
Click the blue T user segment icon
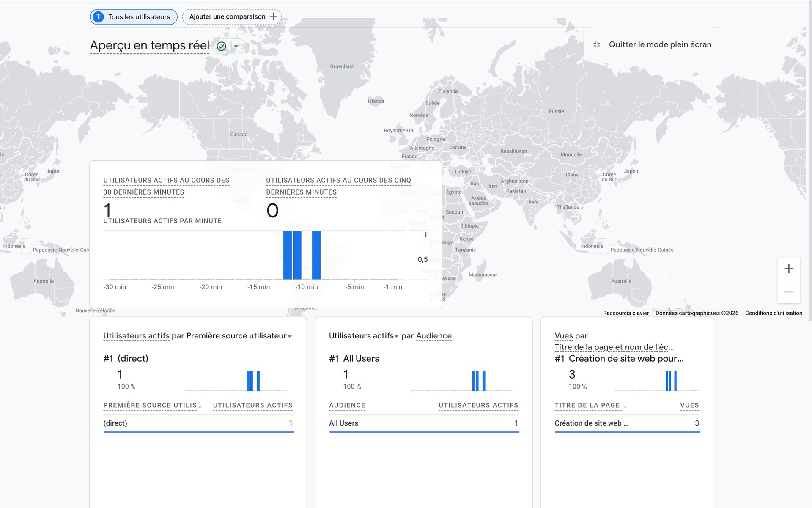tap(98, 17)
